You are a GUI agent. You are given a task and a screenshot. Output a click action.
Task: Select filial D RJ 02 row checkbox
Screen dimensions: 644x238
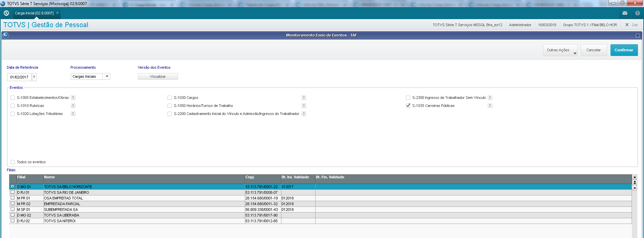13,221
